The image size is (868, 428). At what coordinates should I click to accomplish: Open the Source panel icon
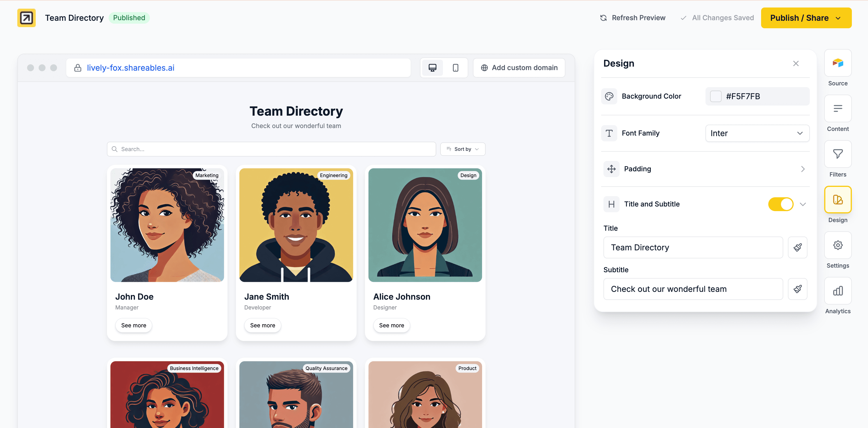[x=837, y=63]
